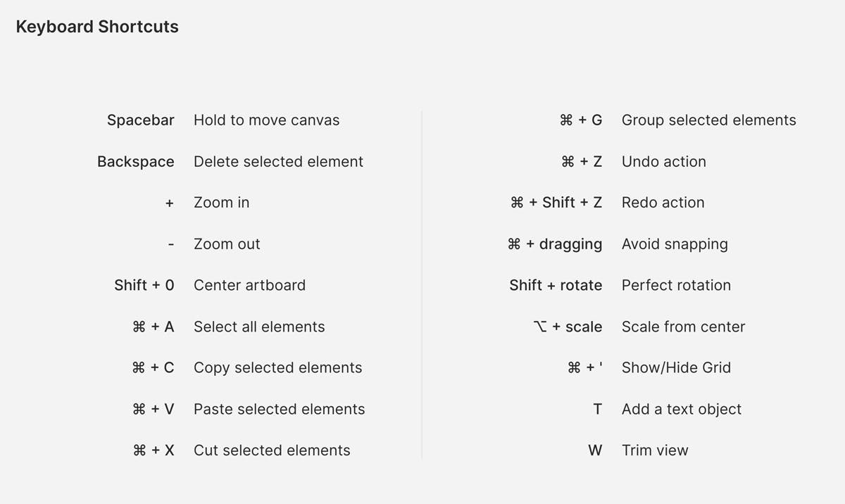Click the Keyboard Shortcuts heading
This screenshot has width=845, height=504.
click(97, 27)
